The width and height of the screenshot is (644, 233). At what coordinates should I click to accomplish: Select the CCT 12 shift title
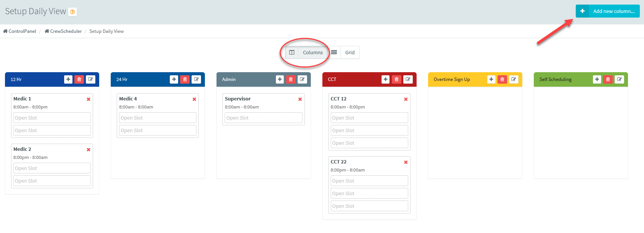tap(338, 99)
